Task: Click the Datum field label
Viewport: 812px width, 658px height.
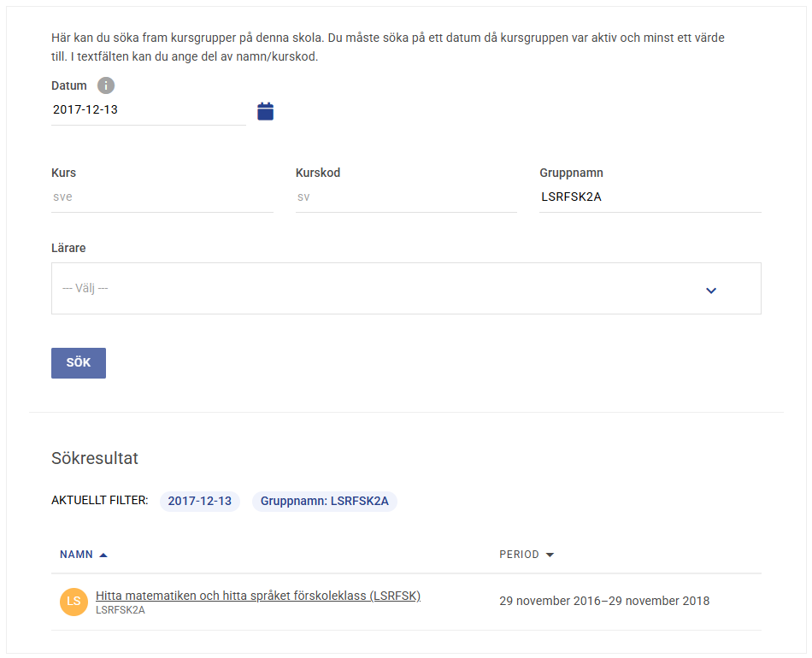Action: click(x=69, y=86)
